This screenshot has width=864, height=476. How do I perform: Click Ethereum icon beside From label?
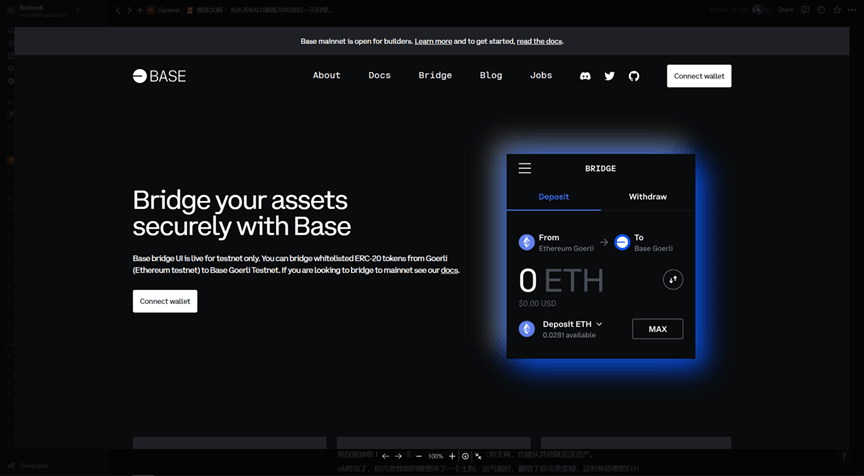pyautogui.click(x=527, y=242)
